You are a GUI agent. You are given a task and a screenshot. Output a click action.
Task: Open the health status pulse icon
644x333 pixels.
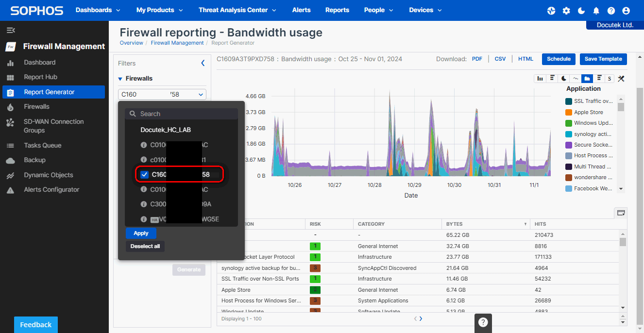tap(551, 11)
